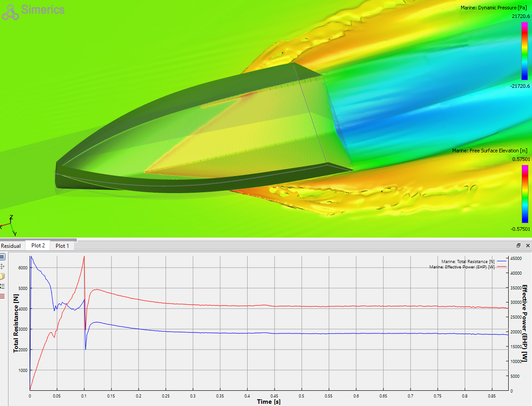Click 'Marine: Total Resistance [N]' legend entry
The width and height of the screenshot is (532, 406).
pos(468,262)
